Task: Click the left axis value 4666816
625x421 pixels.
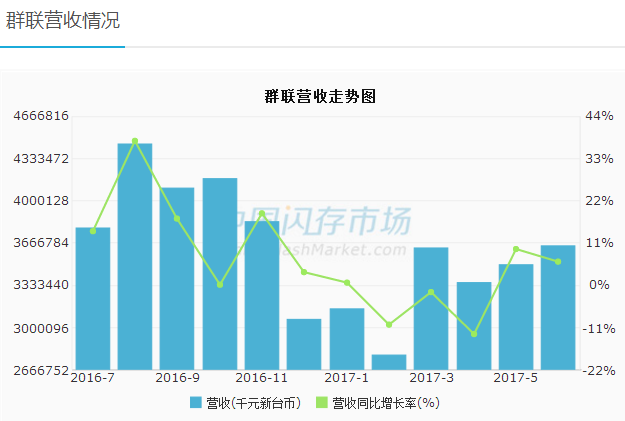Action: 41,116
